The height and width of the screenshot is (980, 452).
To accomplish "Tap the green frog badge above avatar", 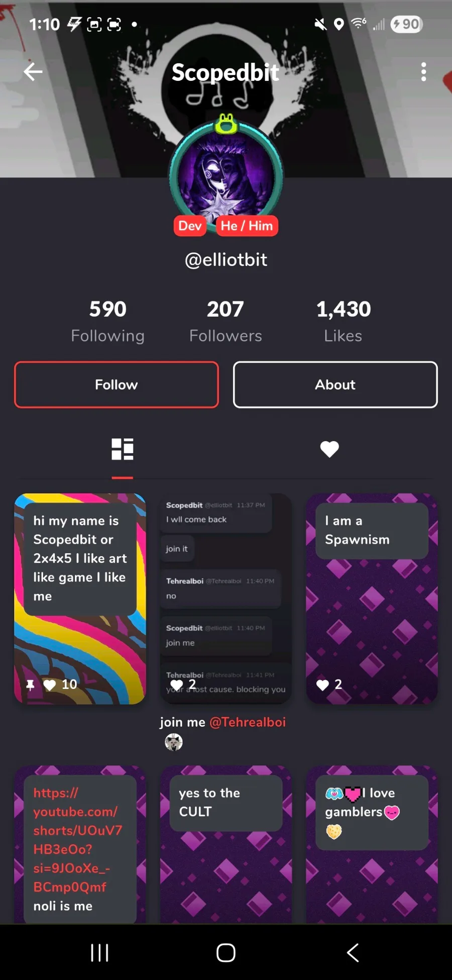I will 227,123.
